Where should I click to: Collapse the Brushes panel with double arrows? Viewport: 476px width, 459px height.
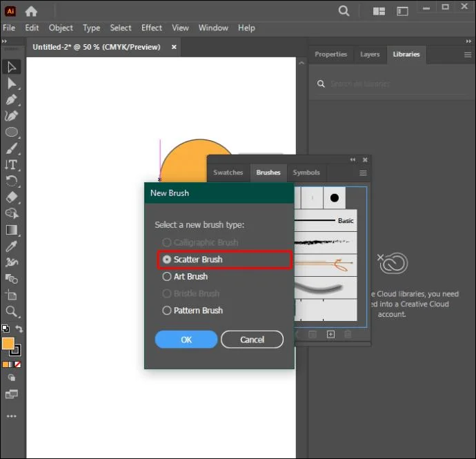tap(353, 159)
